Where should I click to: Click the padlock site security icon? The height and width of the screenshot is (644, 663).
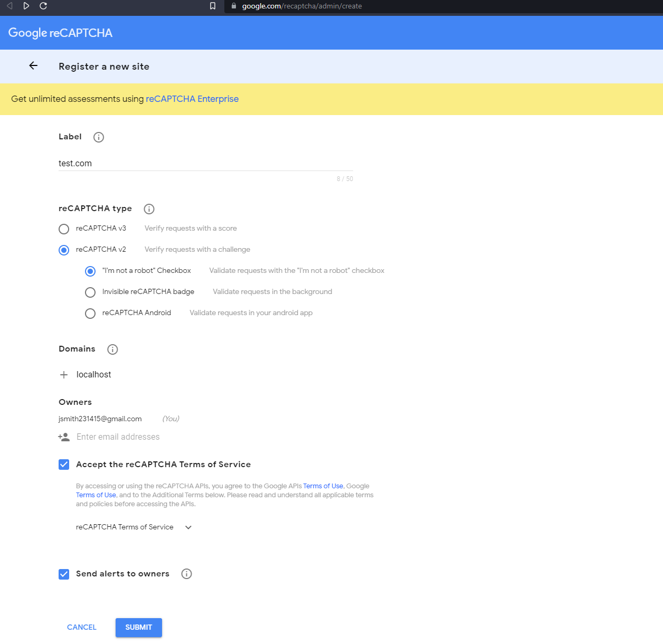coord(234,6)
